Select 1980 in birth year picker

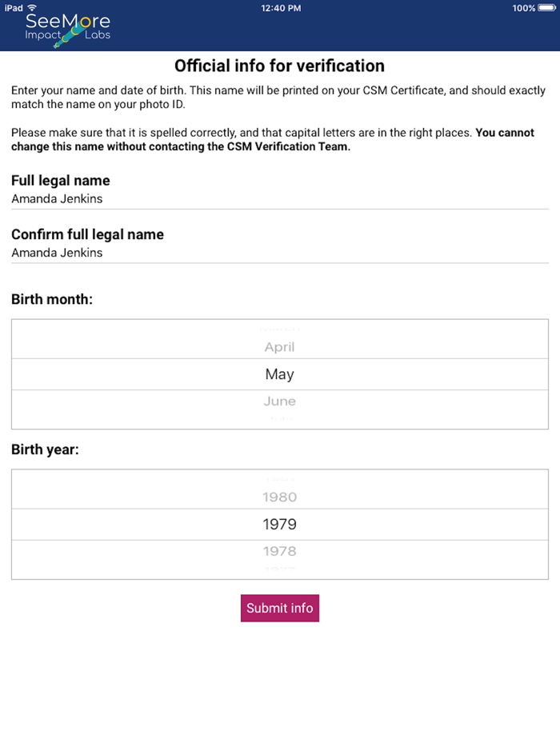[279, 497]
